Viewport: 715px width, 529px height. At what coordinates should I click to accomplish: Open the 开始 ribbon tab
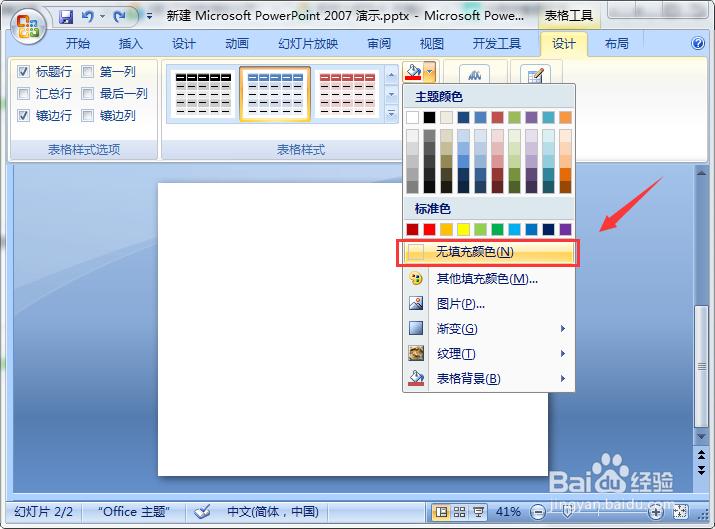pyautogui.click(x=78, y=43)
